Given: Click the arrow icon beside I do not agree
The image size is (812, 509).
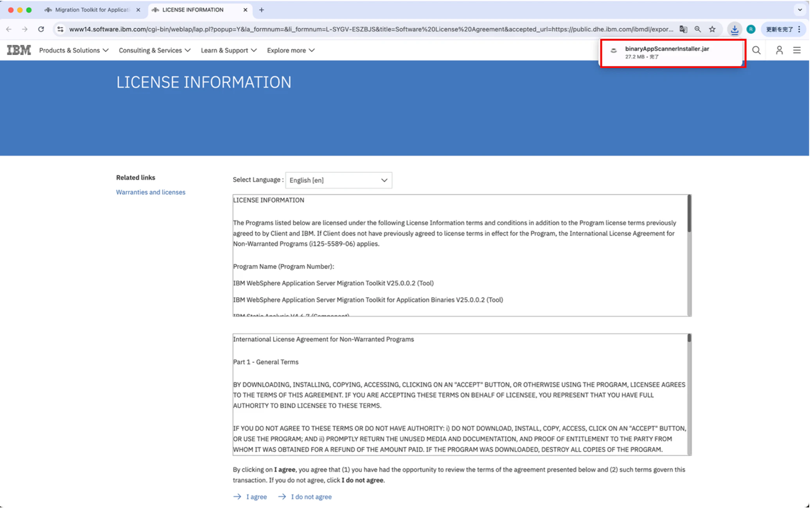Looking at the screenshot, I should (x=282, y=496).
